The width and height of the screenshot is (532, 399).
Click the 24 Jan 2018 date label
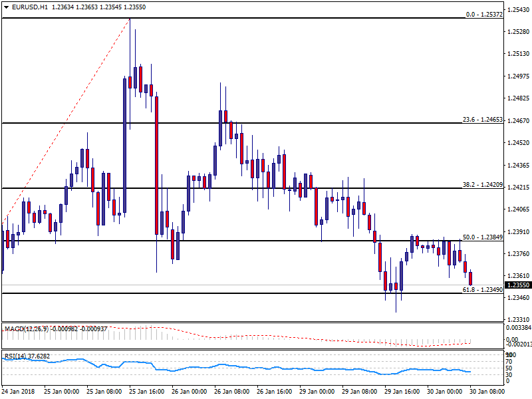pos(19,392)
